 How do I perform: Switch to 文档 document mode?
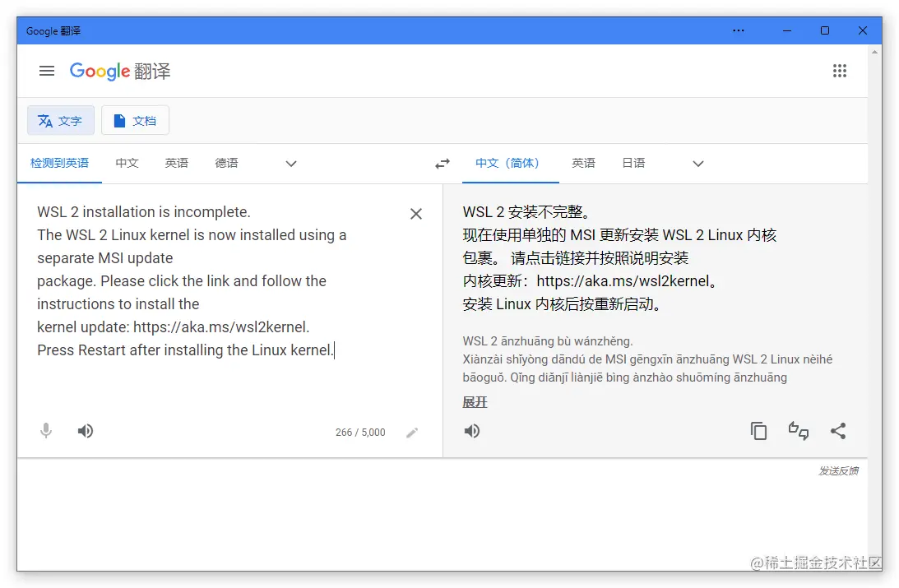click(x=136, y=120)
